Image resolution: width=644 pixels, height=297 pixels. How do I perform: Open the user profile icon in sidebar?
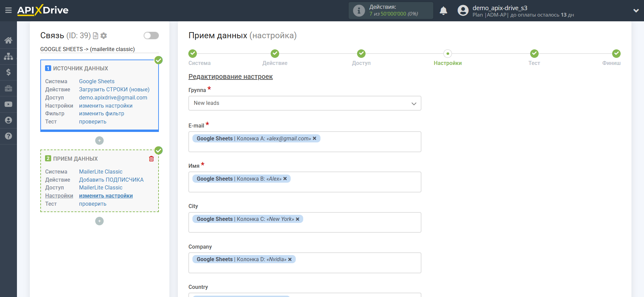[x=8, y=120]
